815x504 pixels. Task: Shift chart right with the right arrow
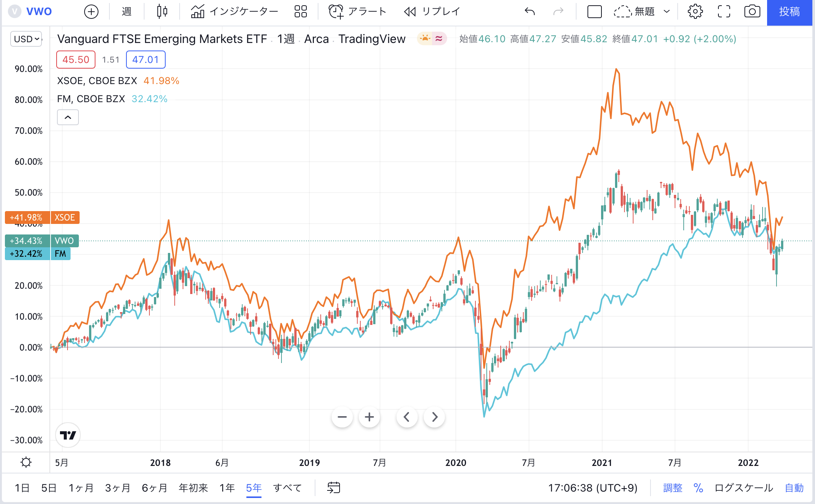point(435,417)
